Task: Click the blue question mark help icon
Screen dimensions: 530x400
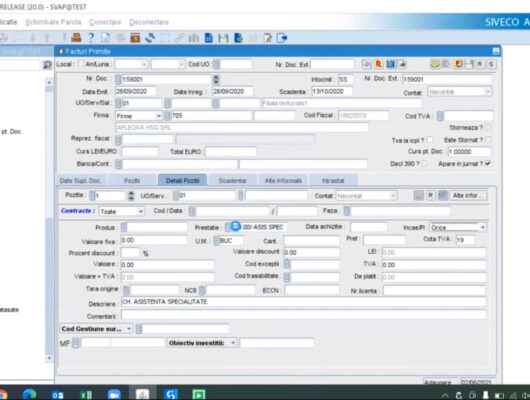Action: coord(91,38)
